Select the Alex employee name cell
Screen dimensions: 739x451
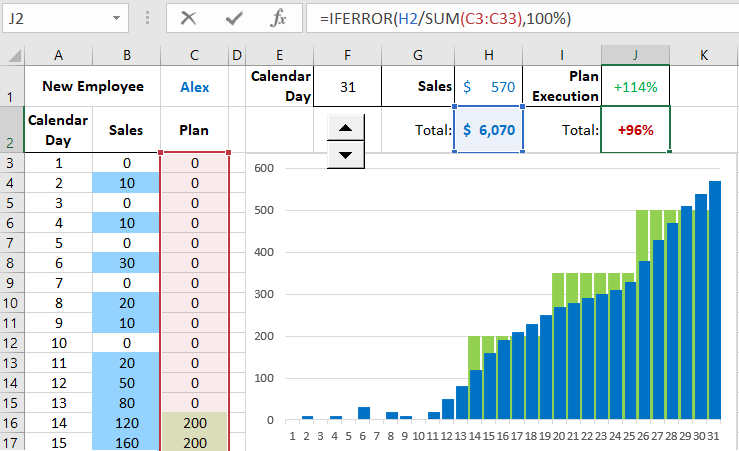tap(194, 87)
